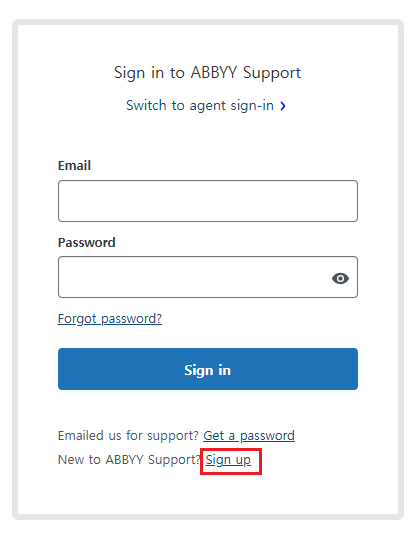Follow the Get a password link
This screenshot has width=415, height=541.
(x=249, y=436)
